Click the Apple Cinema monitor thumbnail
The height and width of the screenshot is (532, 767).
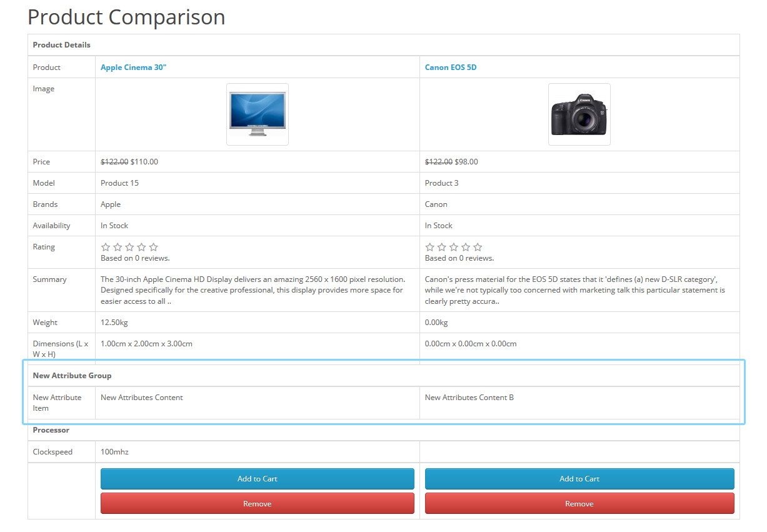click(x=258, y=114)
